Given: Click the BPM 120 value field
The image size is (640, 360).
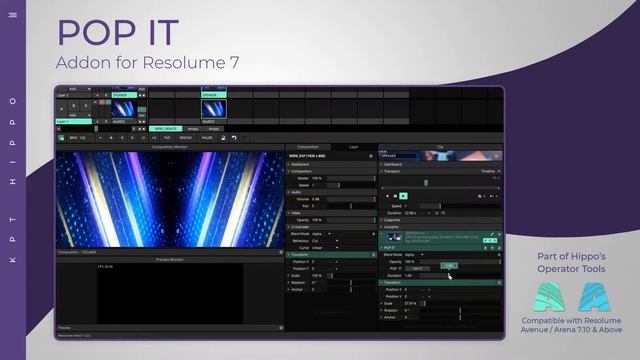Looking at the screenshot, I should coord(81,138).
